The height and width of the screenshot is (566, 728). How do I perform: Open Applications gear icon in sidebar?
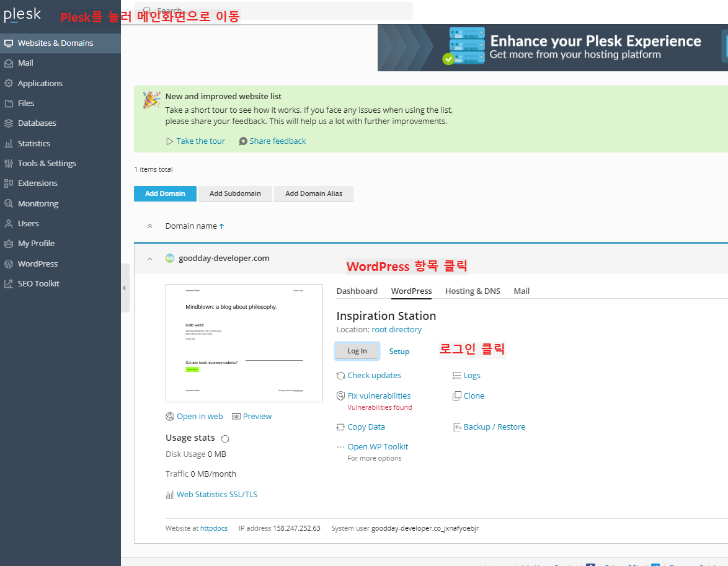[8, 84]
